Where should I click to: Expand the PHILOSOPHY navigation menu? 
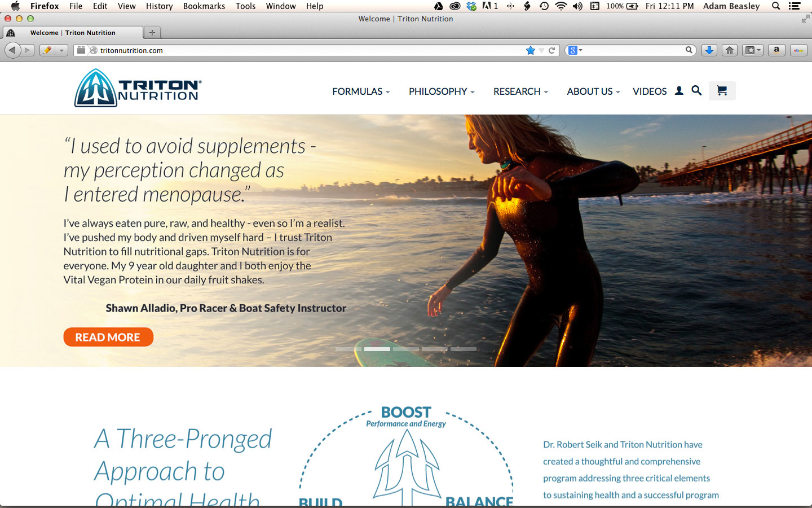(x=442, y=91)
